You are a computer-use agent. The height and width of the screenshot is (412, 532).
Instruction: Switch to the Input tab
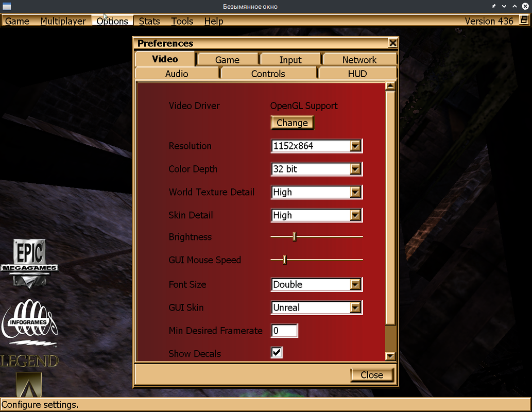(290, 60)
